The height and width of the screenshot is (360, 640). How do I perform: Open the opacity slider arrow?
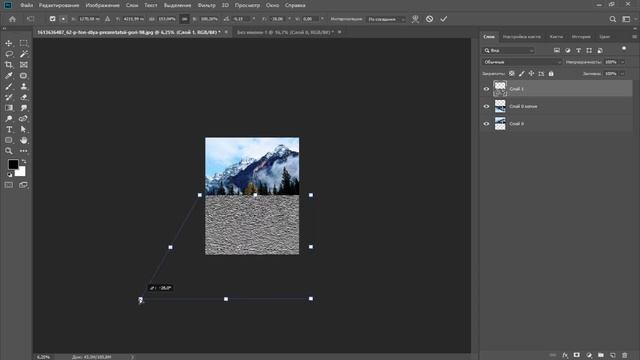(x=622, y=62)
